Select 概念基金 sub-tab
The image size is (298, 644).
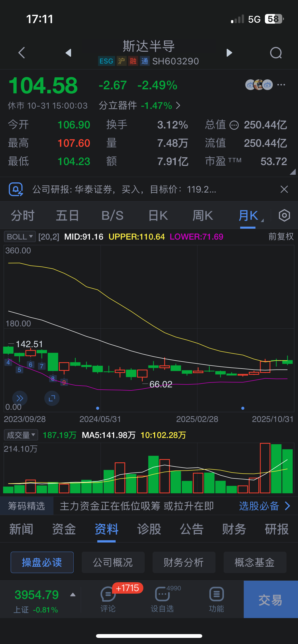tap(255, 562)
